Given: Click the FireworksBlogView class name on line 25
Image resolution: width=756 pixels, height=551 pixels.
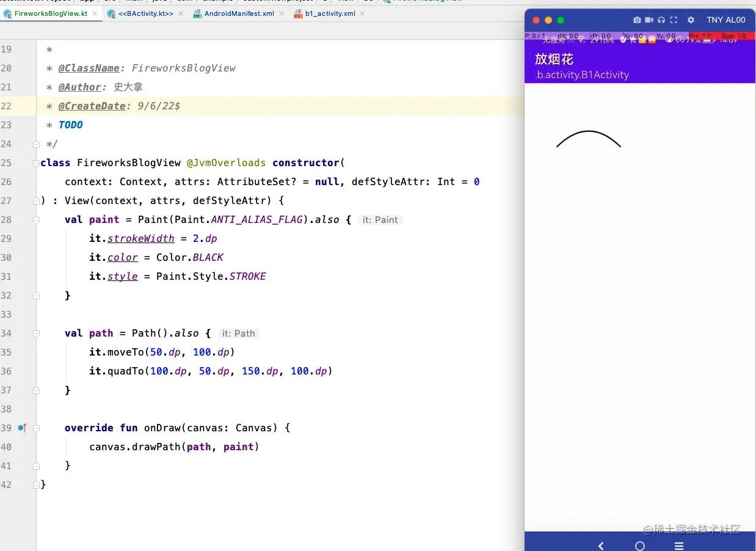Looking at the screenshot, I should 129,162.
